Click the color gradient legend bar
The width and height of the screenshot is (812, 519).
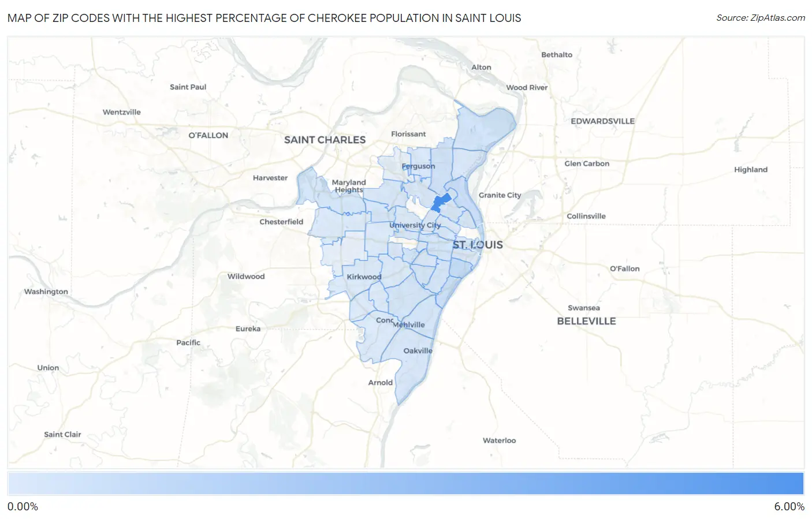pos(405,484)
